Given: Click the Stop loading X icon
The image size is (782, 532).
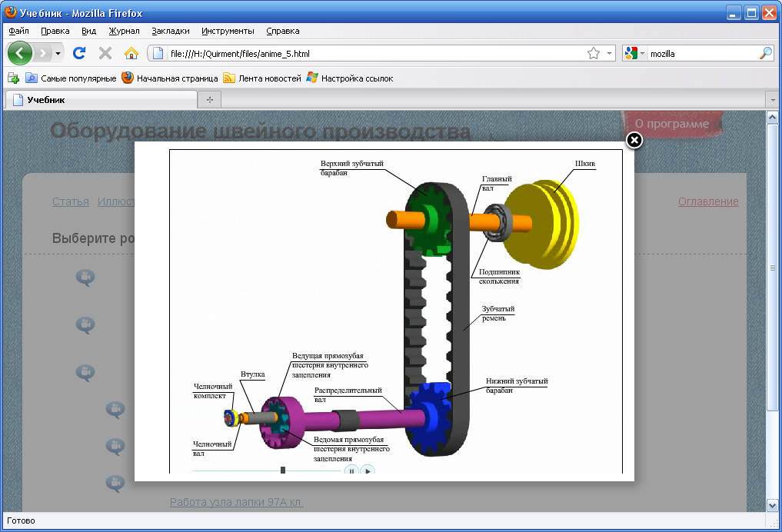Looking at the screenshot, I should (105, 53).
